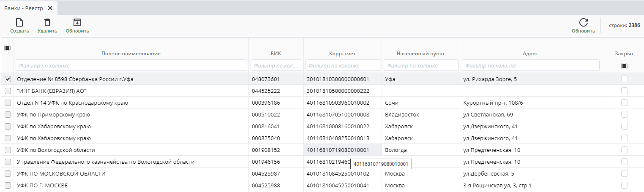Click the Удалить trash icon
644x192 pixels.
click(x=47, y=23)
